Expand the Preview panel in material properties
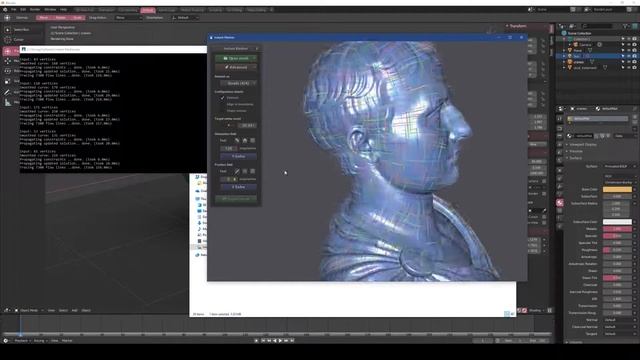This screenshot has height=360, width=640. [x=576, y=151]
